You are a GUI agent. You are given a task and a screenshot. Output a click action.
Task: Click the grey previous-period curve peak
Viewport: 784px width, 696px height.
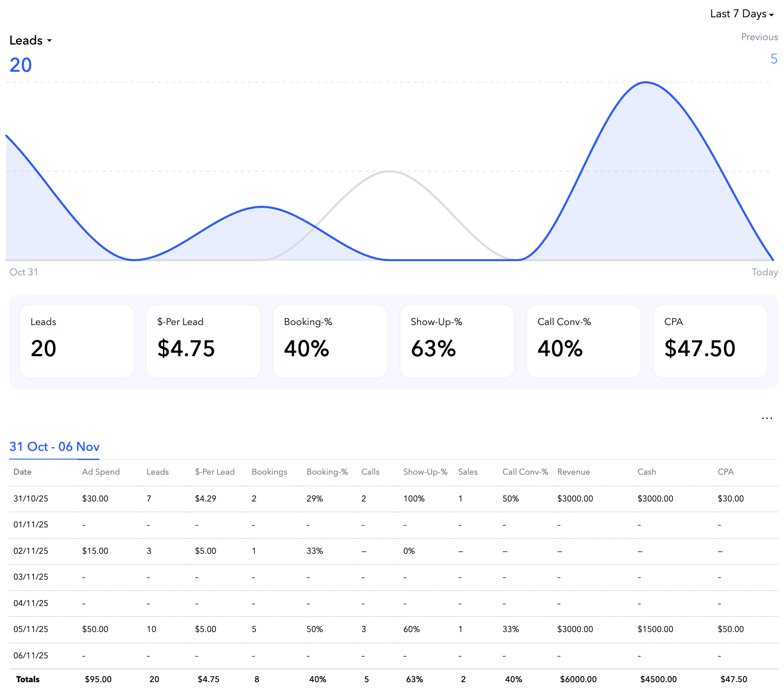pyautogui.click(x=390, y=172)
